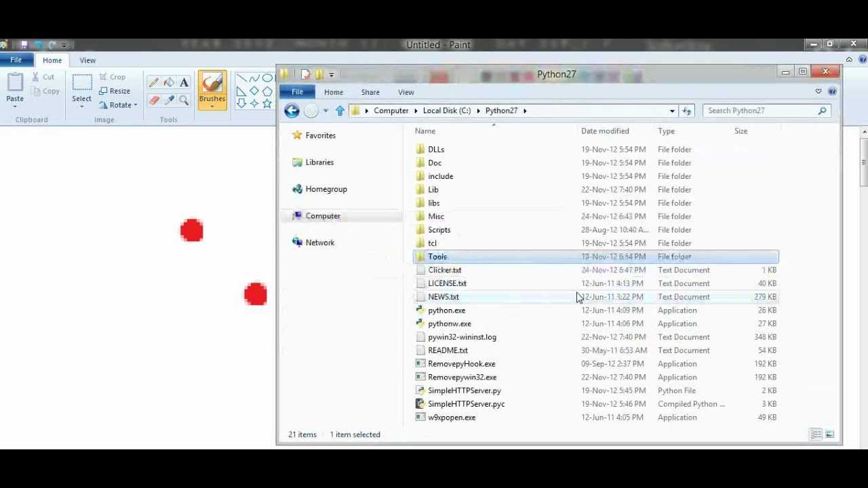Open Explorer's Share ribbon tab
Viewport: 868px width, 488px height.
pos(370,92)
